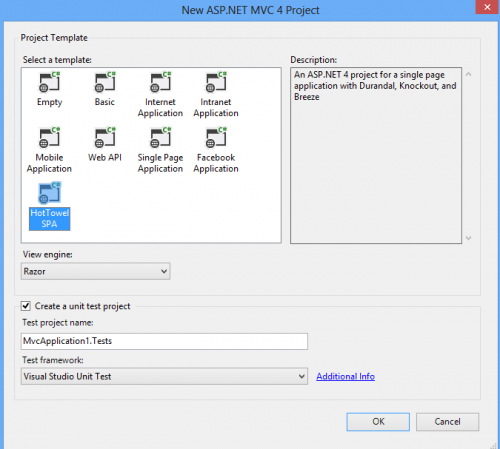
Task: Choose the Internet Application template icon
Action: click(160, 82)
